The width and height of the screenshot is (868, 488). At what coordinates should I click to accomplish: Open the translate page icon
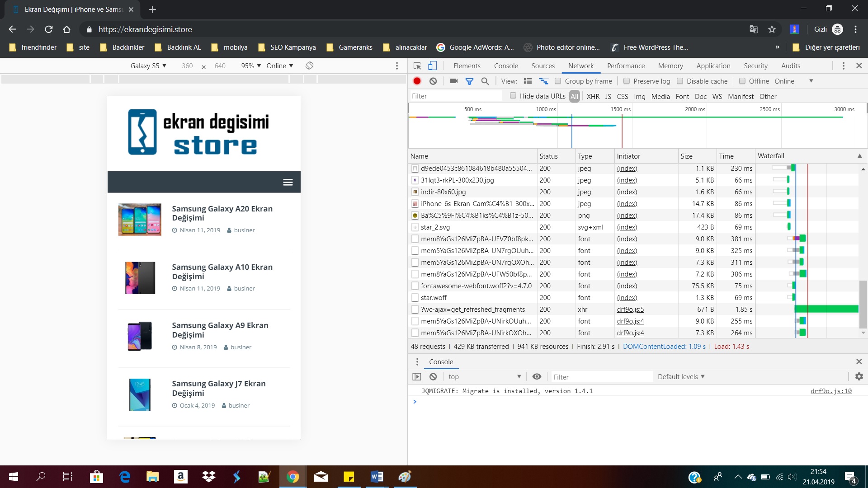[x=754, y=29]
